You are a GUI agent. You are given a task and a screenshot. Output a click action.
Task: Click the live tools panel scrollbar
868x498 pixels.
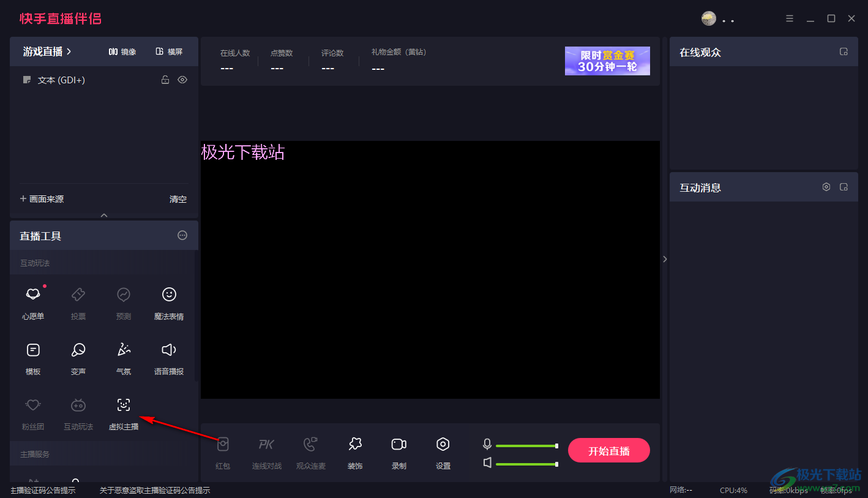click(x=196, y=315)
